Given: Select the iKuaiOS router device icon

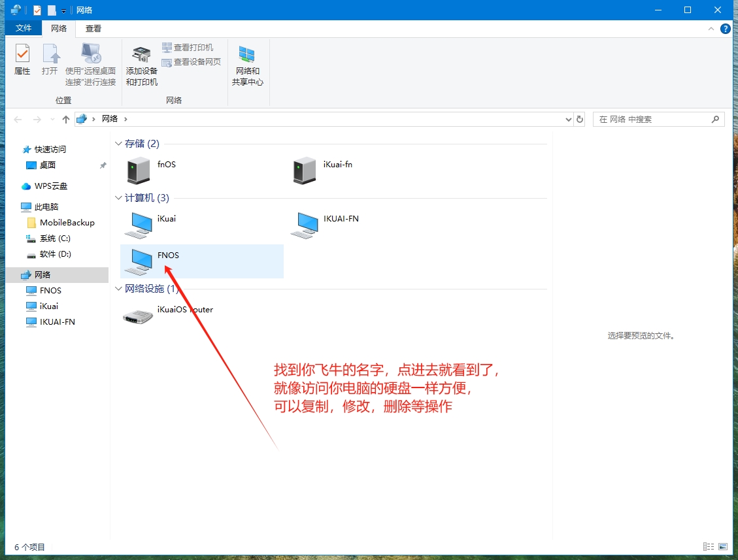Looking at the screenshot, I should click(138, 317).
